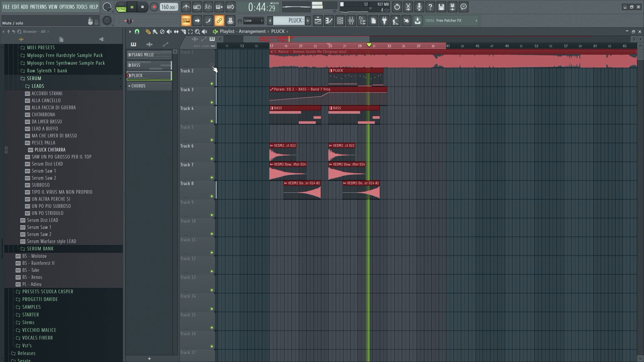Click the undo history circular arrow icon
Viewport: 644px width, 362px height.
click(x=397, y=7)
